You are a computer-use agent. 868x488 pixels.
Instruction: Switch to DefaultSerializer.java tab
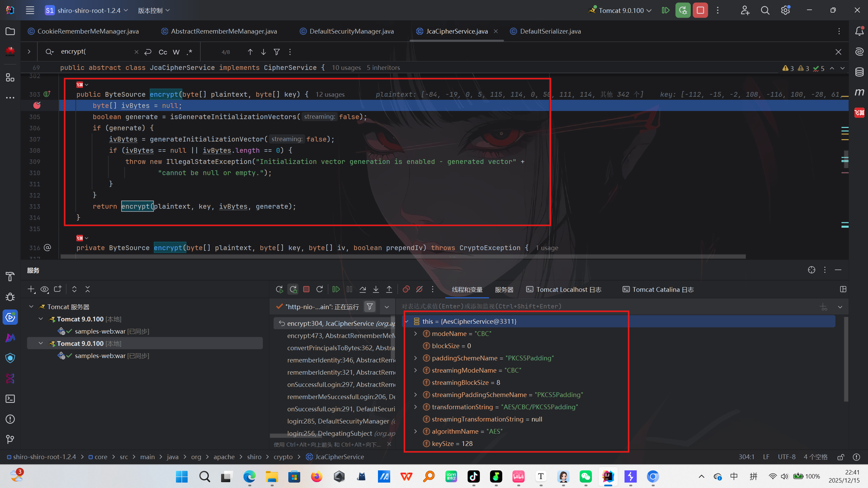[x=550, y=31]
